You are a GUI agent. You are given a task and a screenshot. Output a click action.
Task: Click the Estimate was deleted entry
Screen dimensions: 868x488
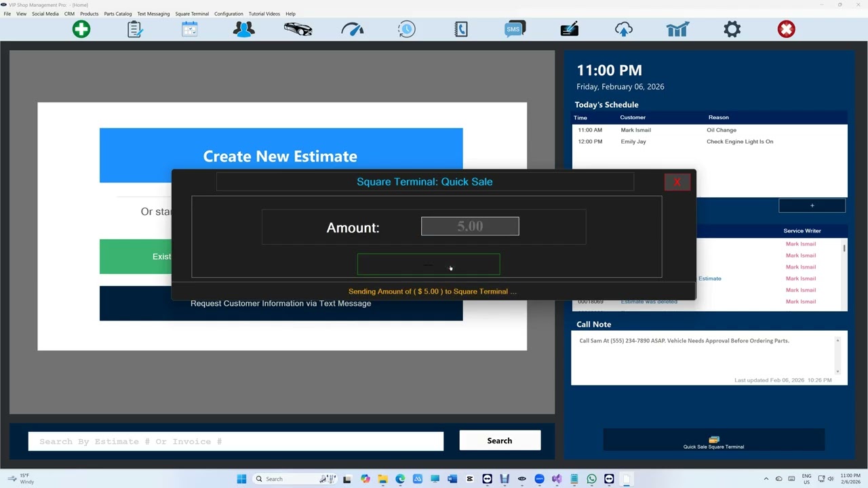(649, 302)
